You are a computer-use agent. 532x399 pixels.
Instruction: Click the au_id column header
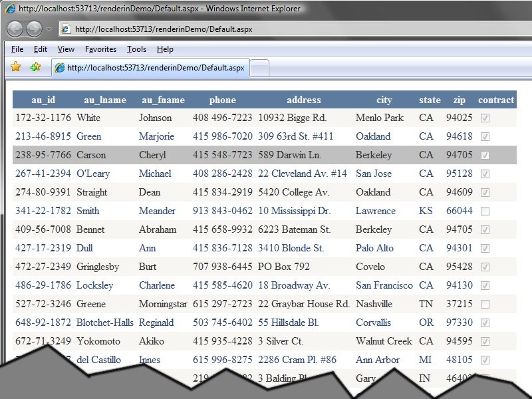pyautogui.click(x=43, y=100)
